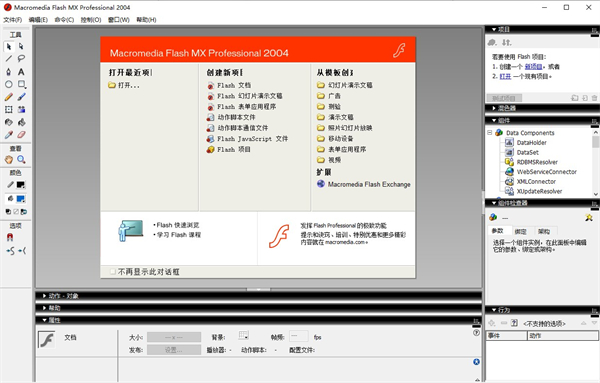The height and width of the screenshot is (383, 600).
Task: Open the 背景 color swatch
Action: point(243,336)
